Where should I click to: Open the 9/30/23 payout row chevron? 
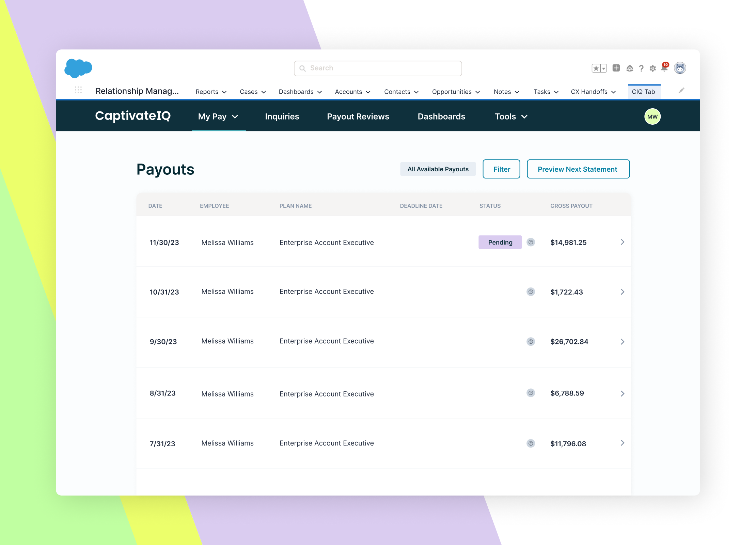622,342
